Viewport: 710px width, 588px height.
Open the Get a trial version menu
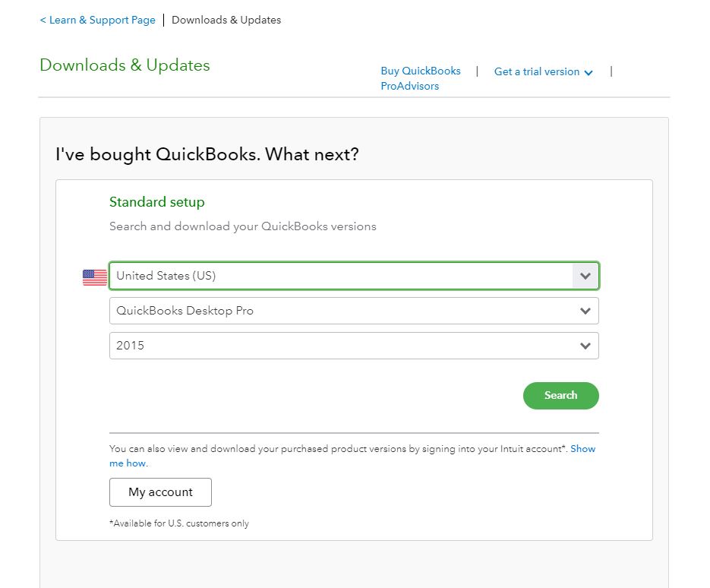(x=537, y=71)
